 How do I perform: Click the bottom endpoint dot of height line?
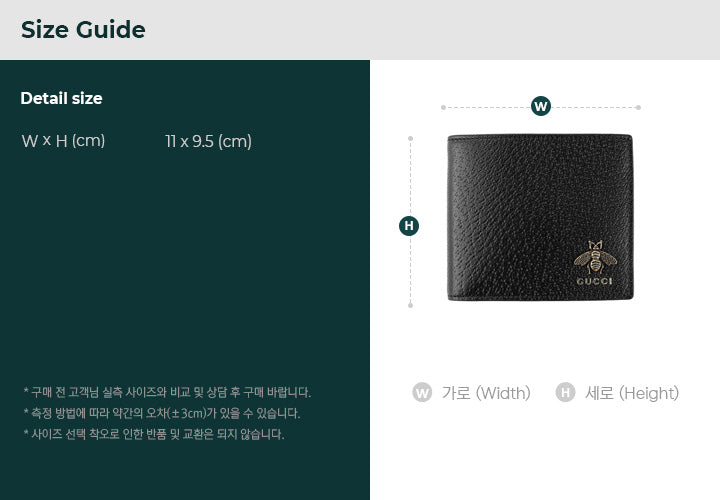click(x=411, y=305)
